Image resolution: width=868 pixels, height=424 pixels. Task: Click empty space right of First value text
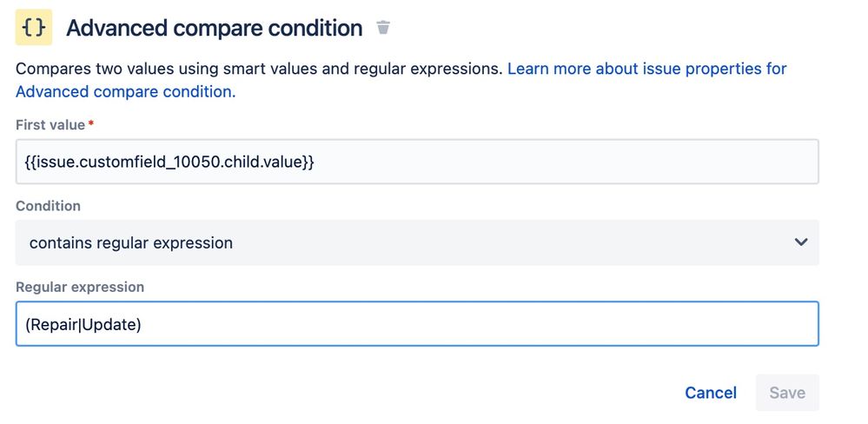click(x=565, y=162)
